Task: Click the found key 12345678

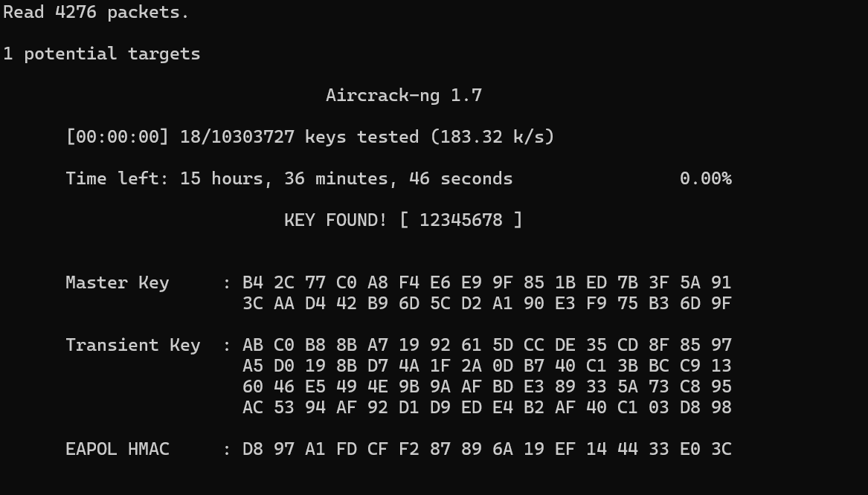Action: click(x=460, y=221)
